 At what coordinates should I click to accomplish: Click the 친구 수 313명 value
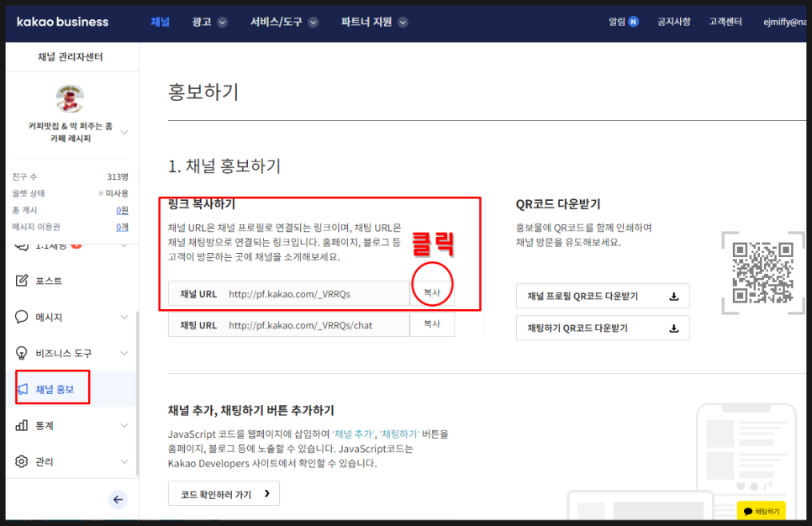(118, 177)
